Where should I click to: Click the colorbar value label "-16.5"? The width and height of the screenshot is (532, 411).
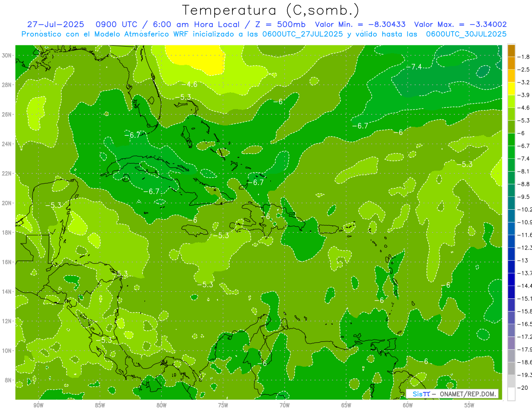click(525, 324)
